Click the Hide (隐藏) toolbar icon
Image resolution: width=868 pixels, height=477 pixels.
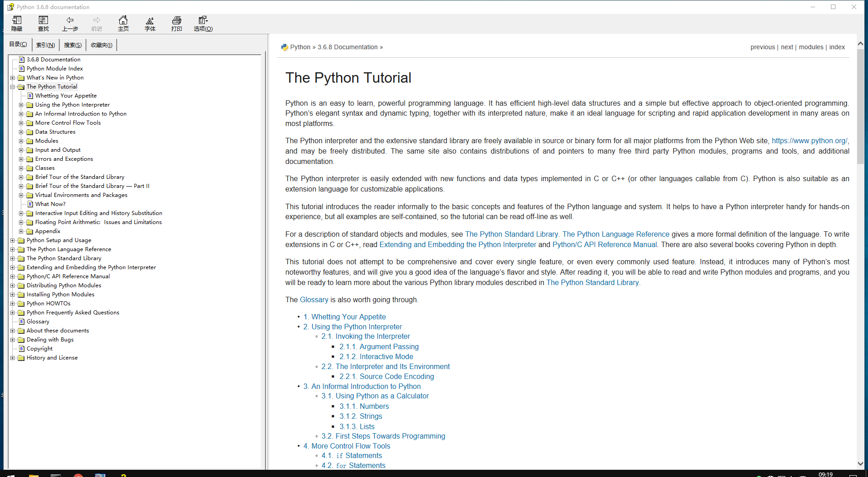(x=17, y=23)
